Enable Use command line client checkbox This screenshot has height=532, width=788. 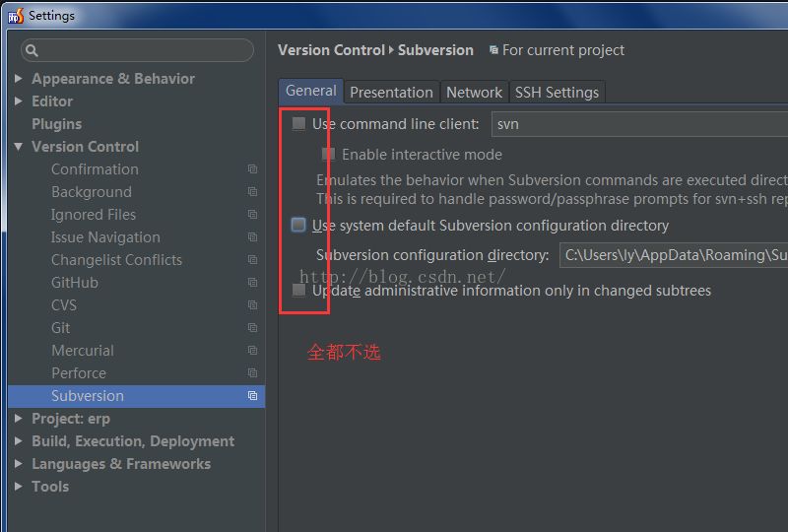click(x=298, y=124)
